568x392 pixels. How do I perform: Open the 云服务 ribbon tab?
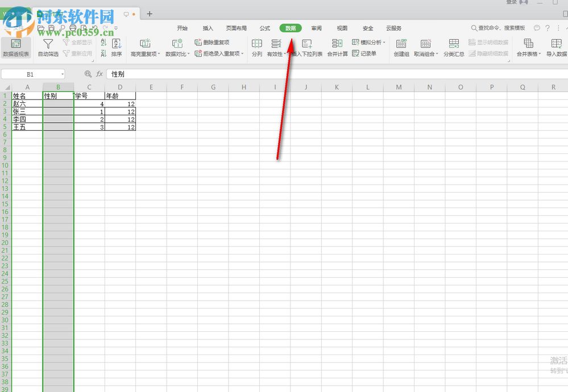click(x=394, y=28)
